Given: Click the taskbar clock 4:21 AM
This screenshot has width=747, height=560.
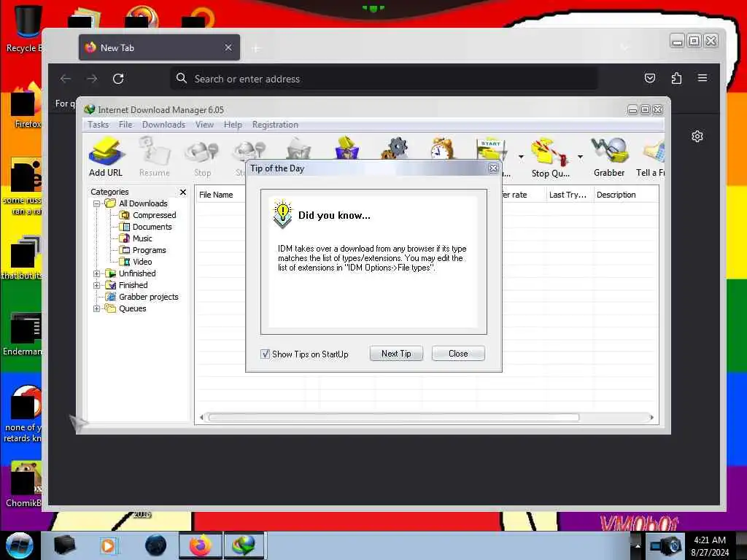Looking at the screenshot, I should 710,540.
